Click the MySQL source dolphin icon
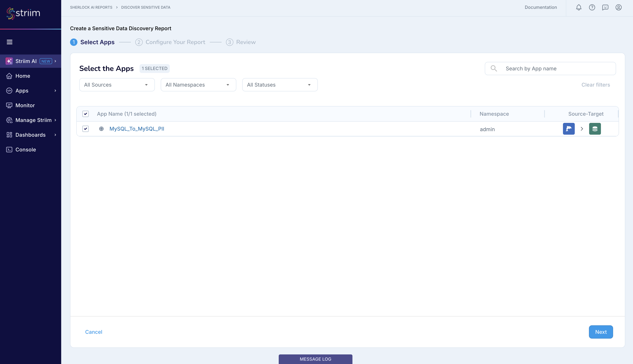The height and width of the screenshot is (364, 633). pos(569,129)
